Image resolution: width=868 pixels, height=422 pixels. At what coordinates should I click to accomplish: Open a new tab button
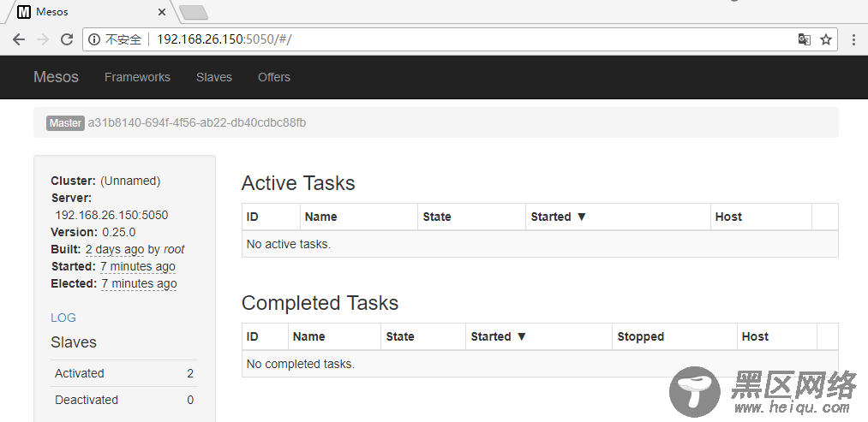click(193, 12)
